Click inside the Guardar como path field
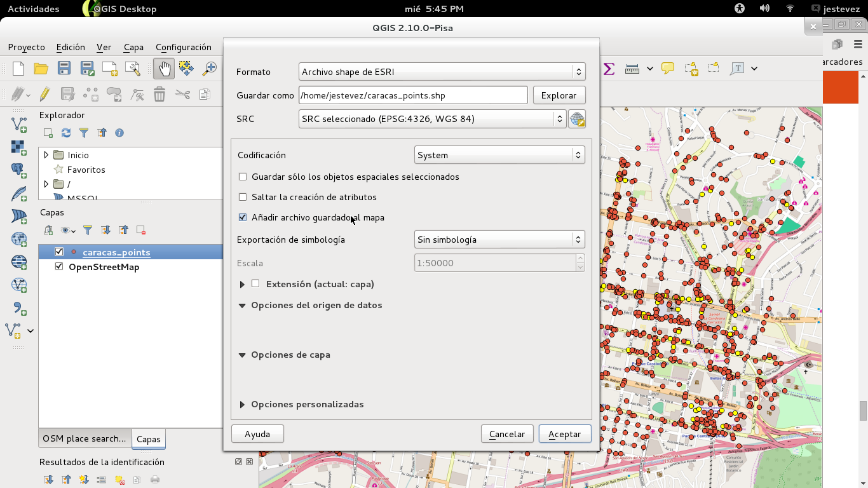 413,95
